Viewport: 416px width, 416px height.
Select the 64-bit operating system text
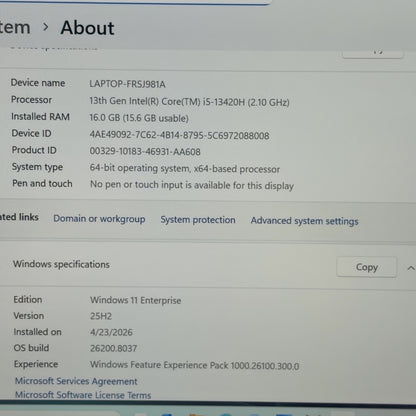coord(185,168)
